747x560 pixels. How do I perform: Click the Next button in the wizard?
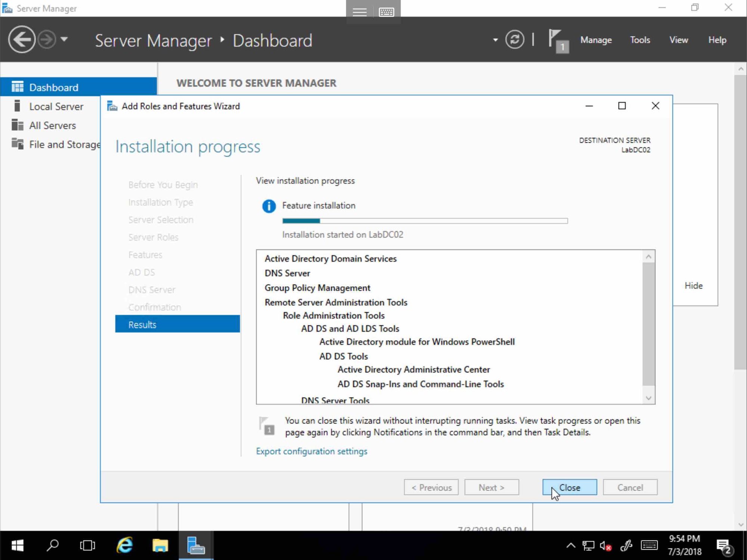492,487
